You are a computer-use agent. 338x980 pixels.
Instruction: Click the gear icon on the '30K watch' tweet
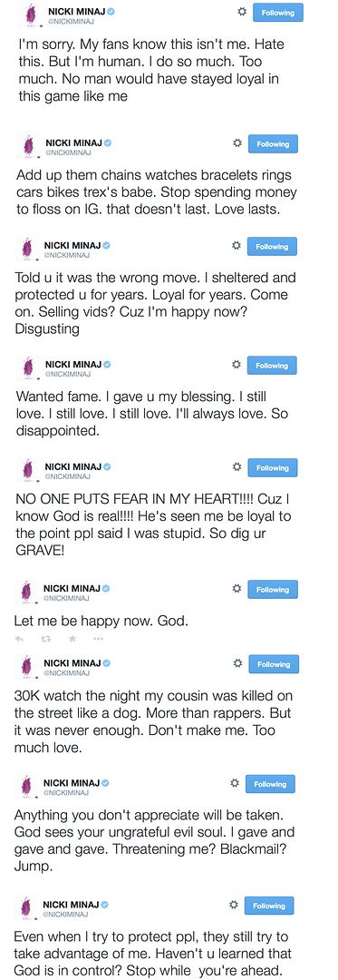pos(236,663)
